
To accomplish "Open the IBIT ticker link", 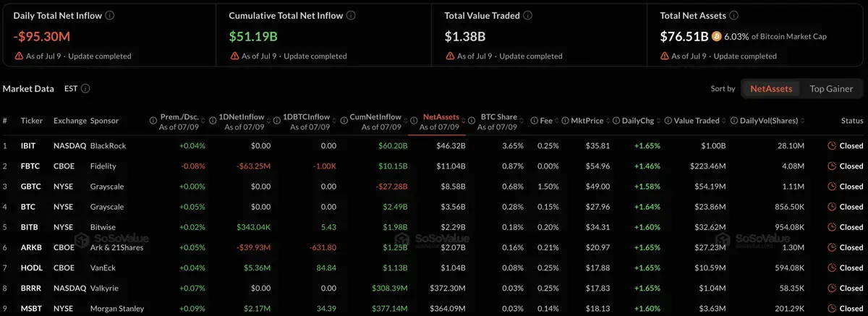I will point(28,145).
